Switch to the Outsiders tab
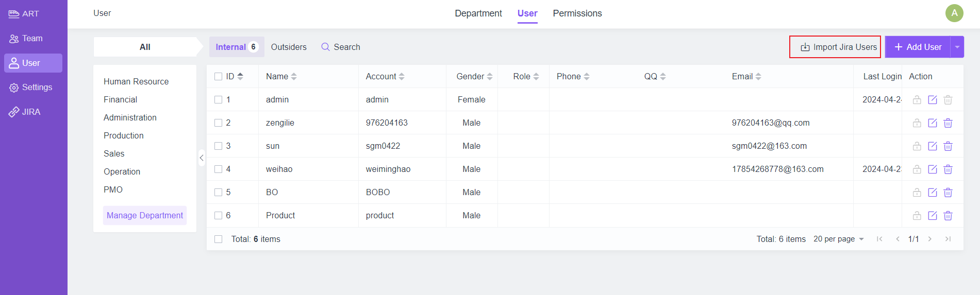 click(289, 47)
